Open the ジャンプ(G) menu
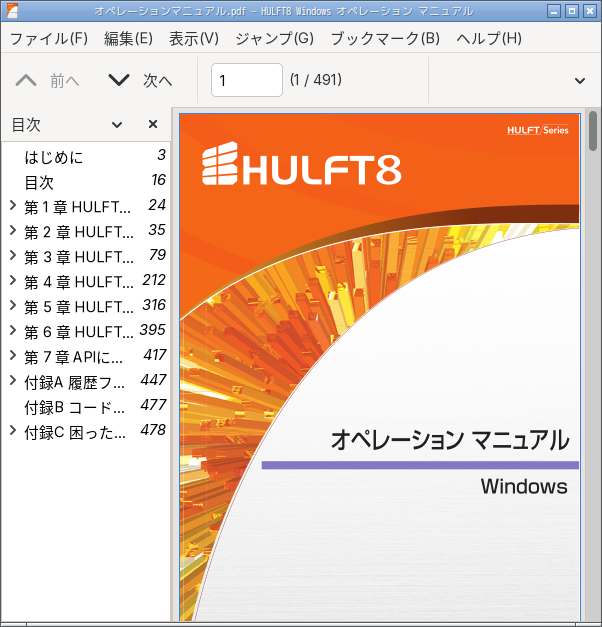The width and height of the screenshot is (602, 627). [274, 38]
